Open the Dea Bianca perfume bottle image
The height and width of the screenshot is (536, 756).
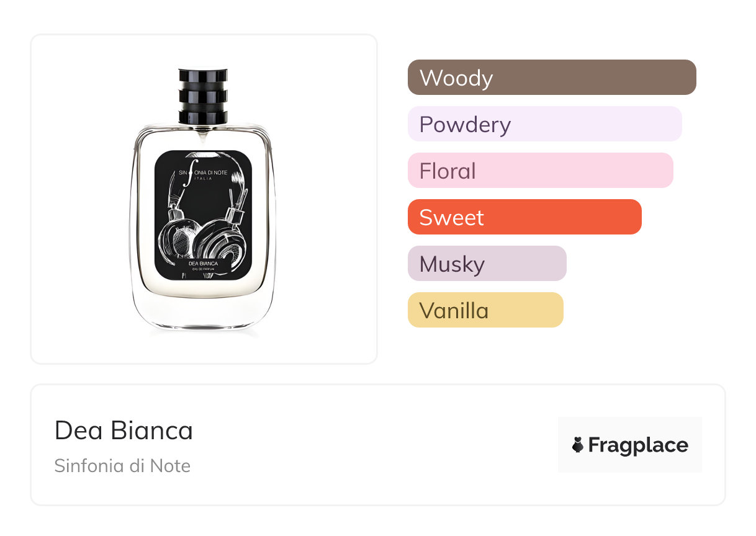coord(203,200)
